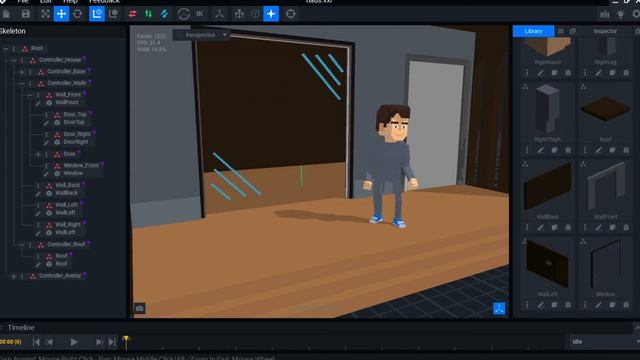Select the Wall_Right node in skeleton

pyautogui.click(x=67, y=225)
